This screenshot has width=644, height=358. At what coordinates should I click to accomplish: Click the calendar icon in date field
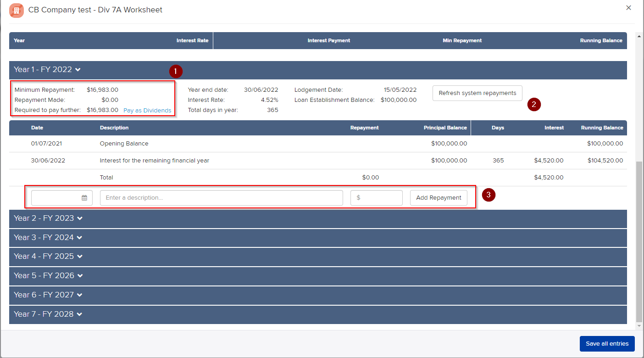84,198
